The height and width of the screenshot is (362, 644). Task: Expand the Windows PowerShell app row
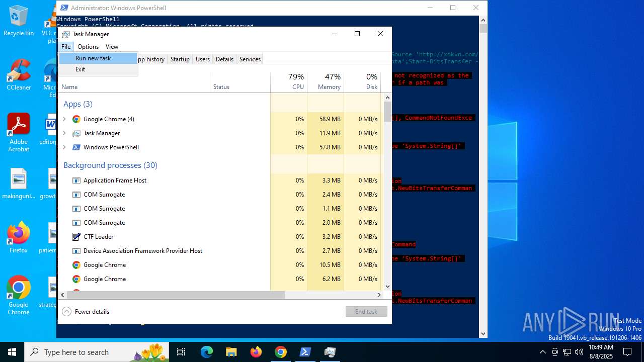point(64,147)
